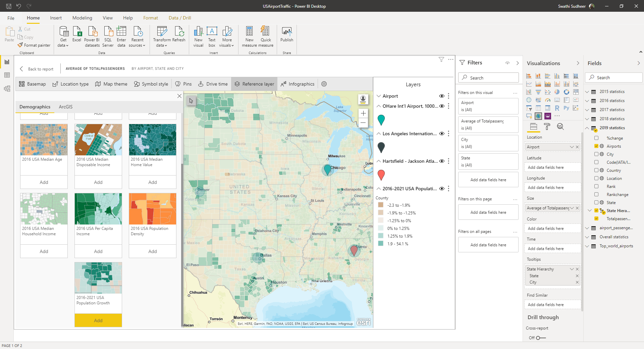This screenshot has width=644, height=349.
Task: Collapse the OHare Int'l Airport layer
Action: (379, 106)
